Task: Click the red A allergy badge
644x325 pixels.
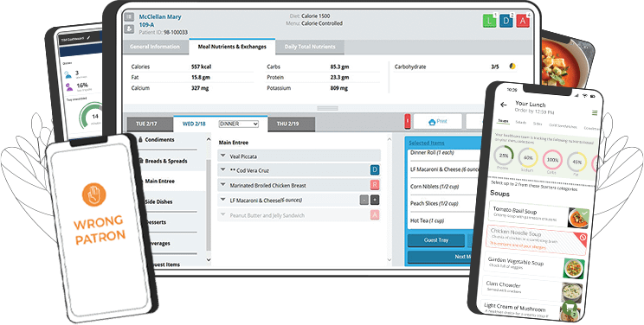Action: (523, 21)
